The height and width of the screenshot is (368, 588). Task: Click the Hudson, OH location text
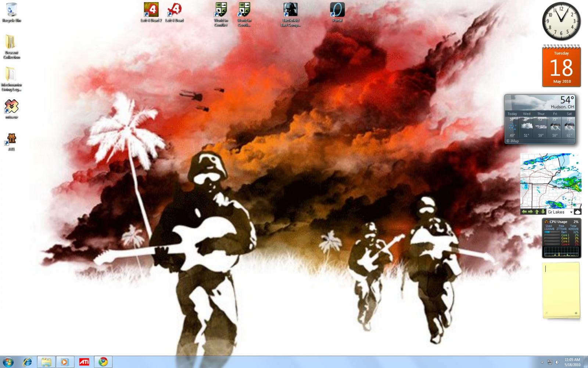(x=562, y=107)
